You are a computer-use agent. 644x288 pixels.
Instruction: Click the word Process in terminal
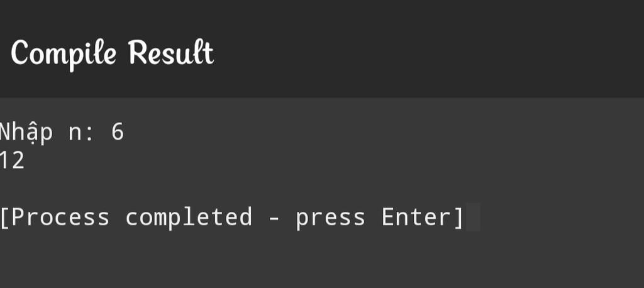pyautogui.click(x=60, y=218)
